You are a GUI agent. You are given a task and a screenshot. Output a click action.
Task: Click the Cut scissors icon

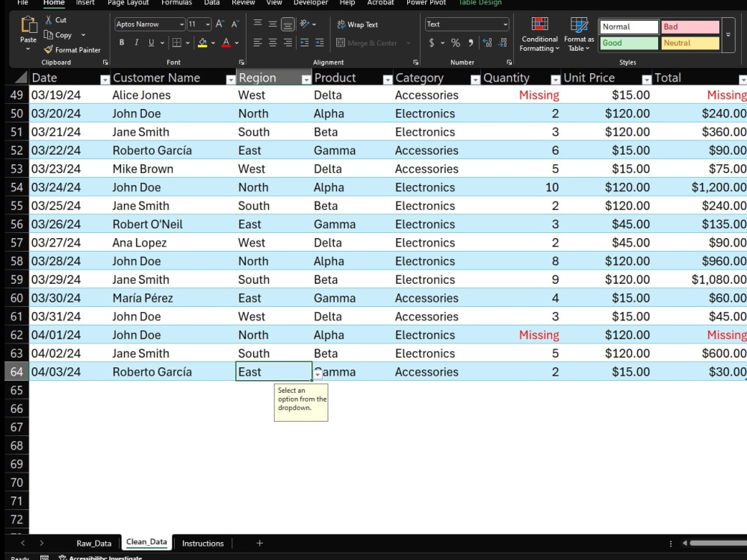tap(49, 20)
